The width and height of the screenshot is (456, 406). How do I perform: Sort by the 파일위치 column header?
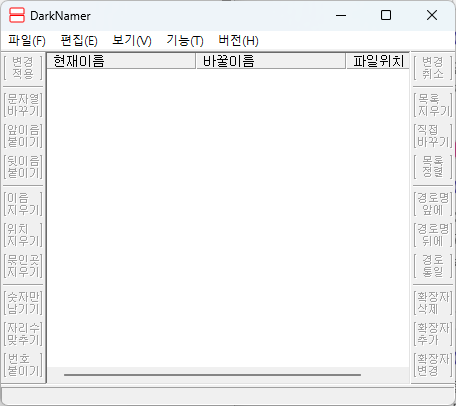pyautogui.click(x=378, y=61)
